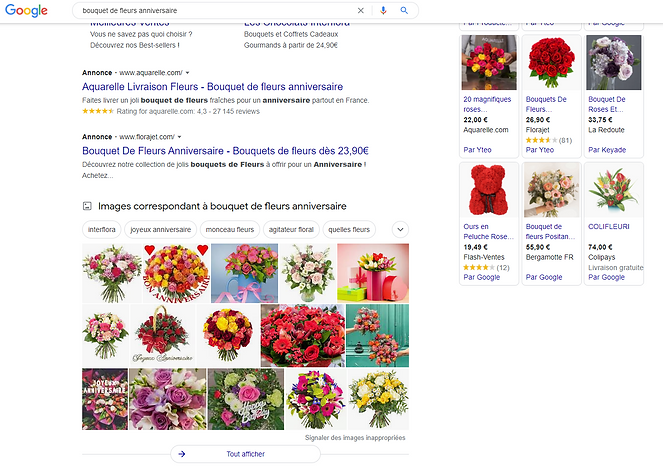663x466 pixels.
Task: Click Par Keyade link
Action: pos(607,150)
